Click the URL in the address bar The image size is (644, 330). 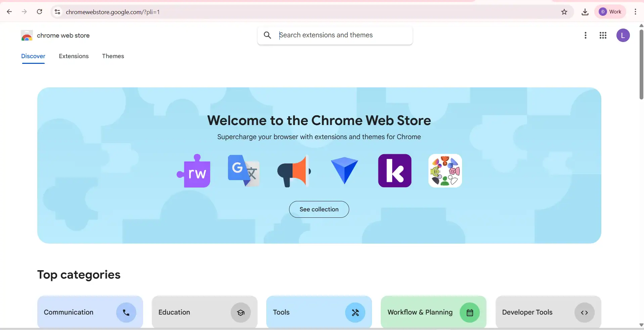pos(113,12)
